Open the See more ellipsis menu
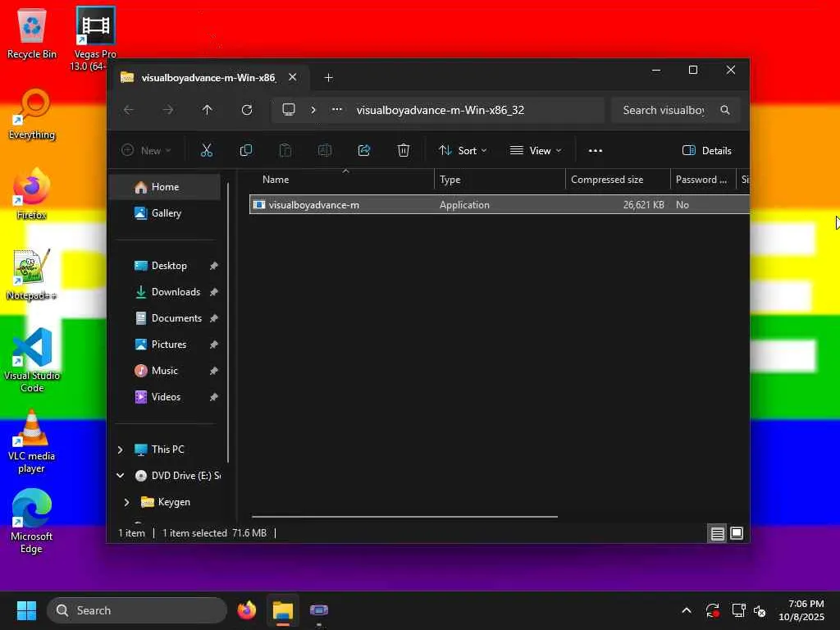 (596, 151)
